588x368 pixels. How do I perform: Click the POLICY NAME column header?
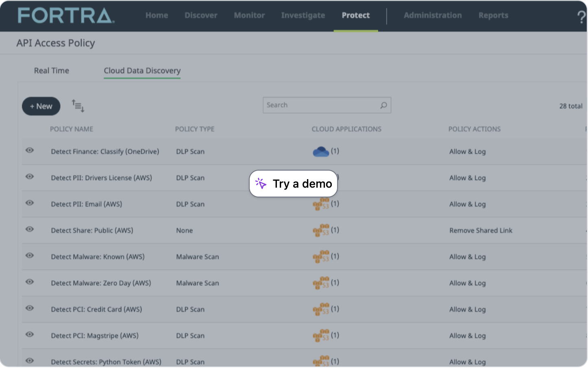click(x=72, y=129)
